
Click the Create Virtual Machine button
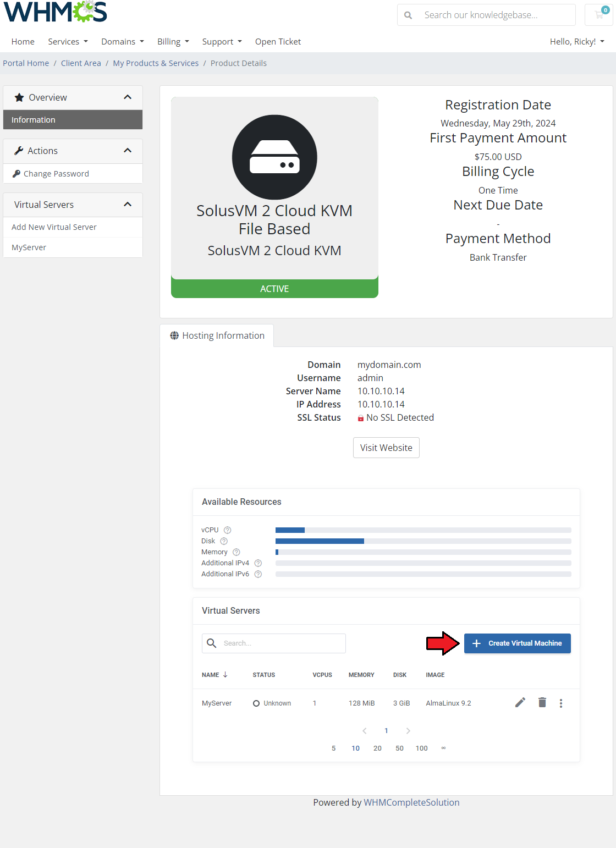518,643
